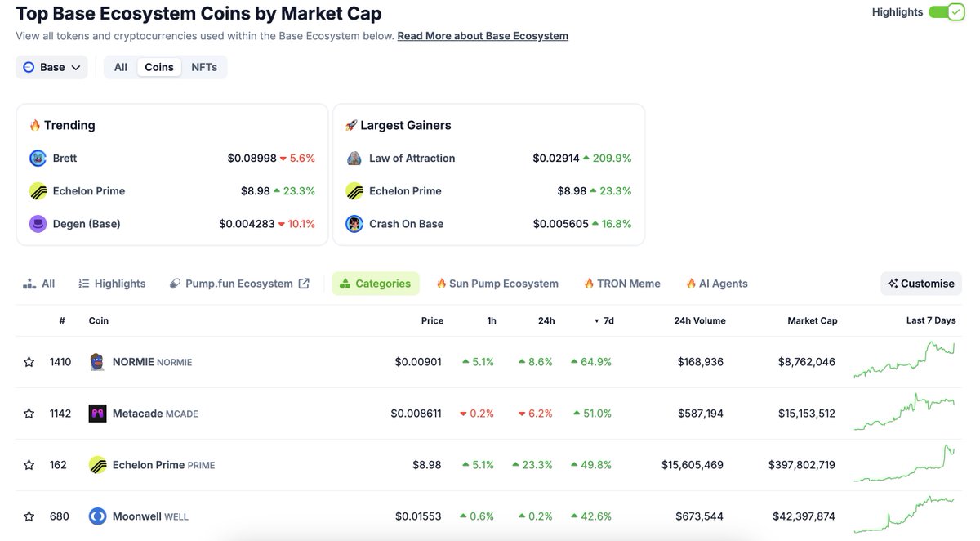Click Crash On Base coin icon
980x541 pixels.
coord(354,224)
